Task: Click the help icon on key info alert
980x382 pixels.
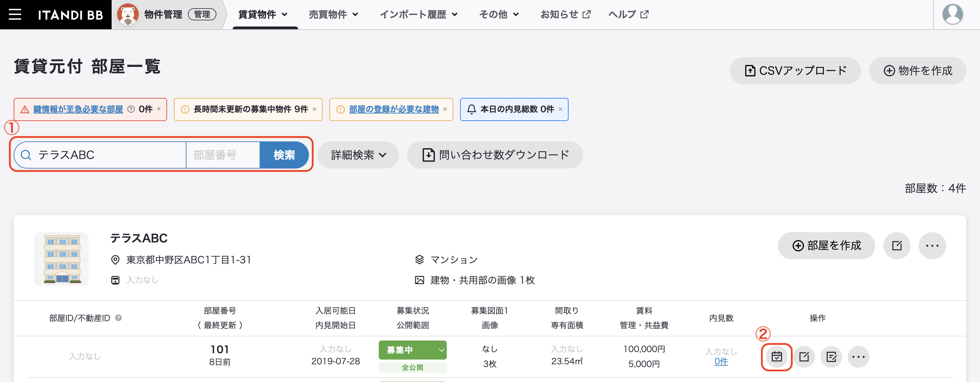Action: pos(131,109)
